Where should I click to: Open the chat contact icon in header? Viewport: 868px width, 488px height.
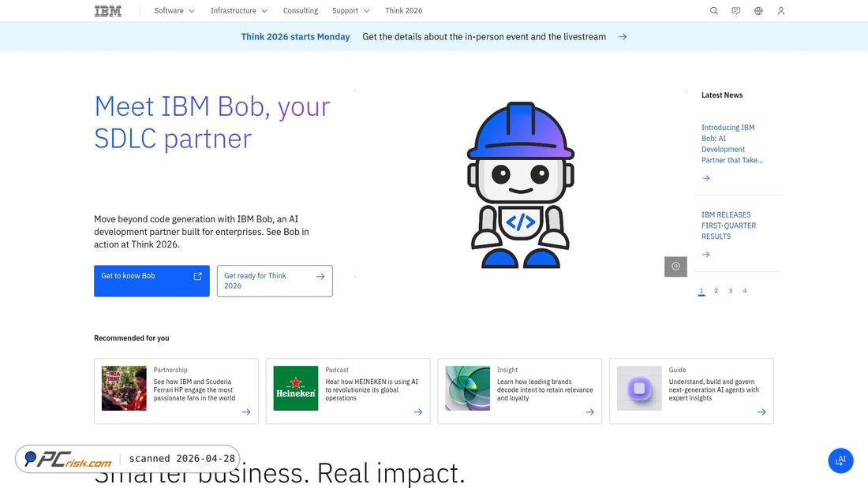coord(735,11)
